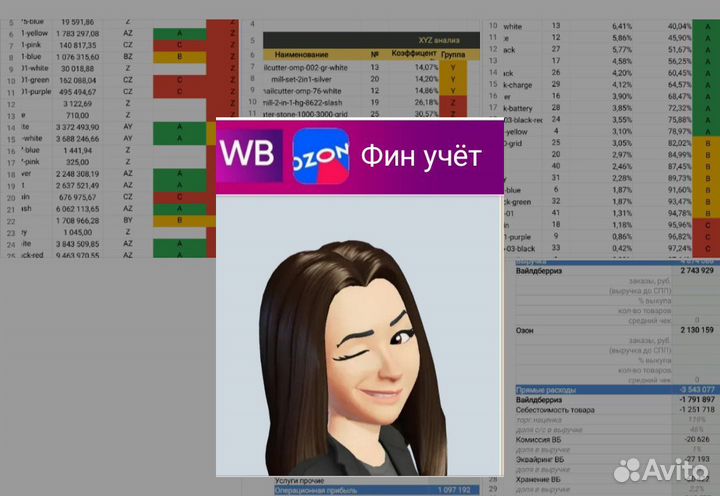
Task: Select the "BY" group cell in row 22
Action: (128, 220)
